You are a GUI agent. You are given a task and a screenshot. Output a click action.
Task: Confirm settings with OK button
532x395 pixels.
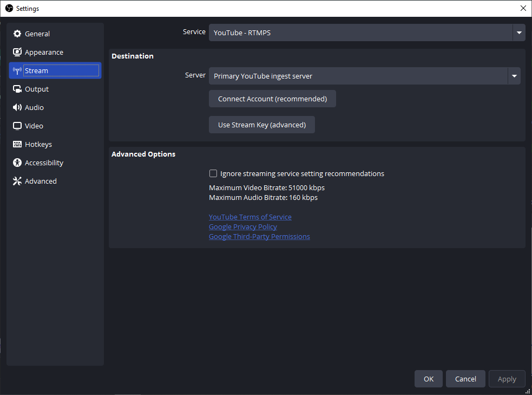click(x=429, y=379)
